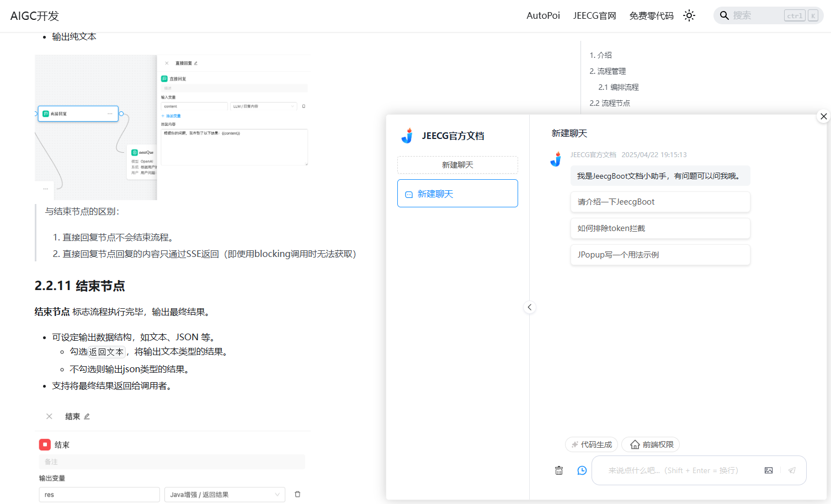Click the 2.2.11 结束节点 heading
This screenshot has height=504, width=831.
[x=80, y=286]
